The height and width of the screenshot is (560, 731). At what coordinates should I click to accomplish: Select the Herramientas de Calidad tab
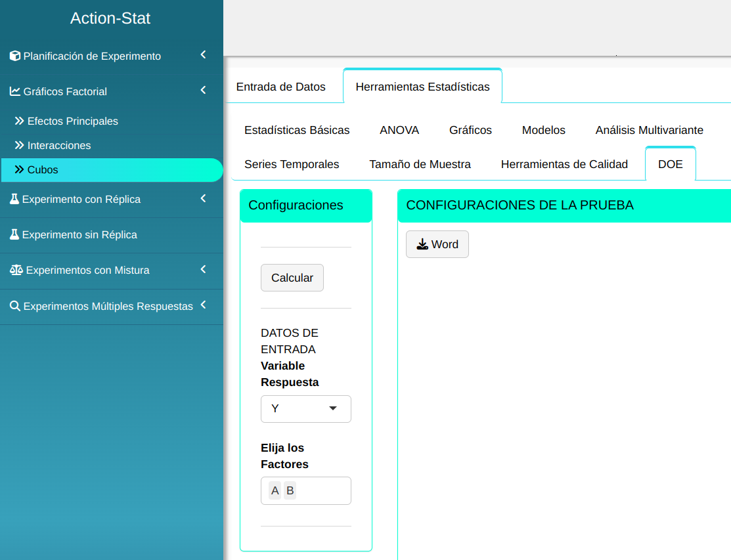click(564, 164)
